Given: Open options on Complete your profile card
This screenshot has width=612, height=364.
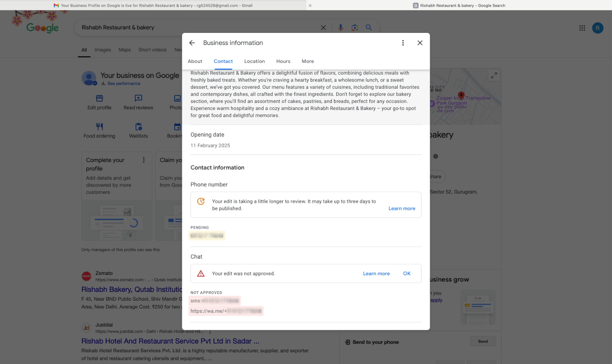Looking at the screenshot, I should point(144,160).
